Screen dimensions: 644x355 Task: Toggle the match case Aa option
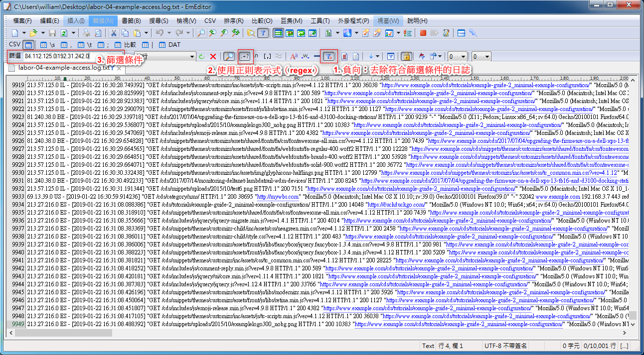click(293, 57)
